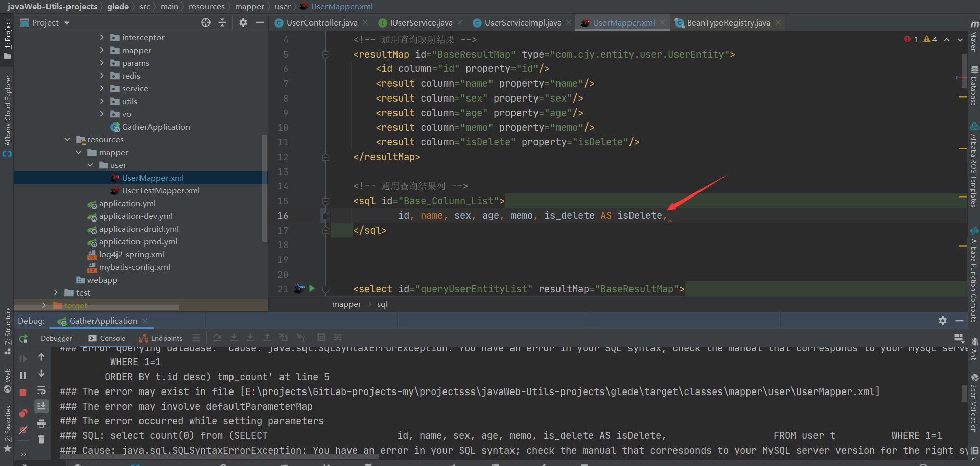Click the print console output icon
Screen dimensions: 980x466
pos(41,423)
